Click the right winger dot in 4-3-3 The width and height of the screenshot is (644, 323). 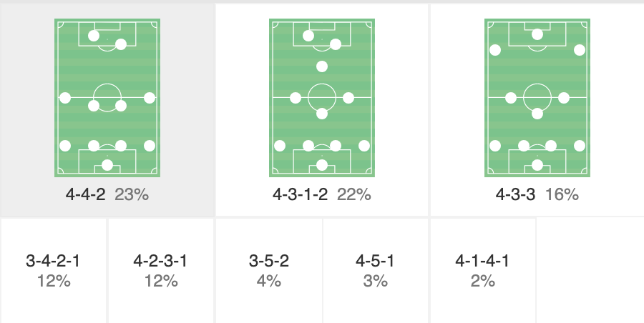(580, 50)
